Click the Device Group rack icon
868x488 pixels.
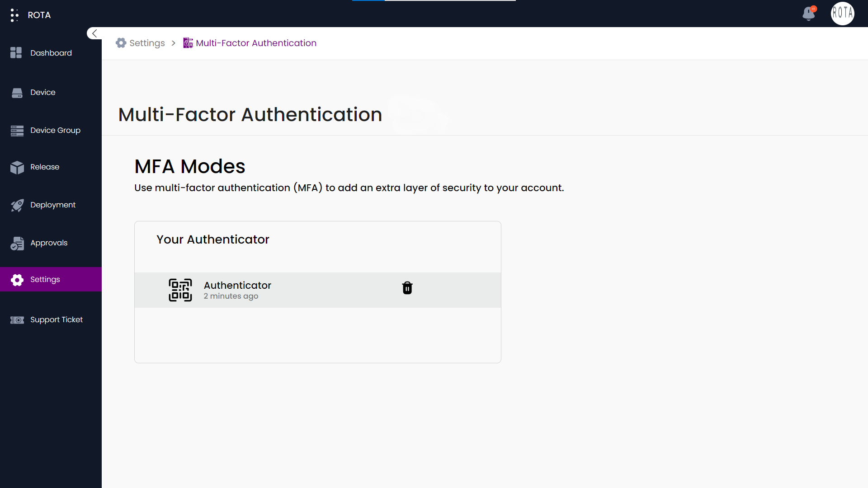(17, 131)
